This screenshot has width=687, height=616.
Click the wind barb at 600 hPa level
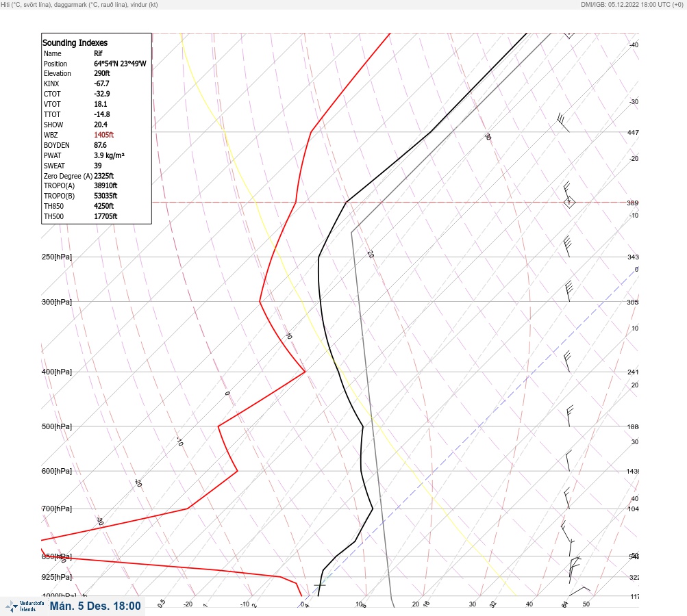(569, 461)
